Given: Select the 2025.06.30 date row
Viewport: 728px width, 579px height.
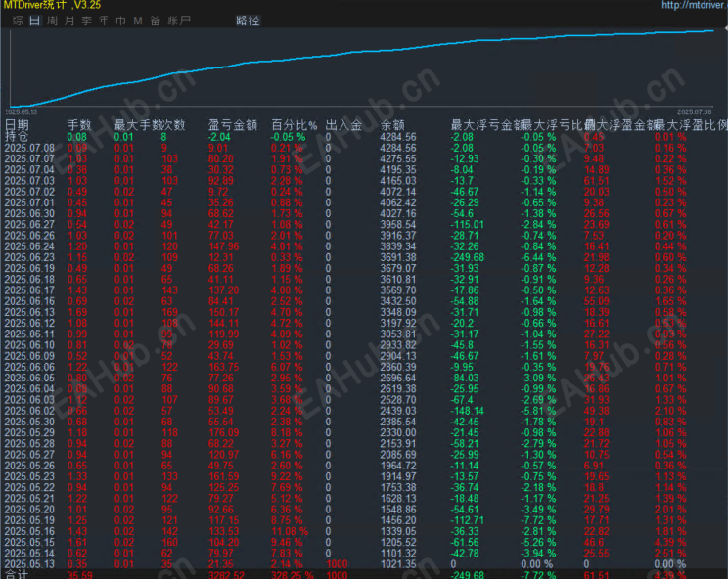Looking at the screenshot, I should click(29, 213).
